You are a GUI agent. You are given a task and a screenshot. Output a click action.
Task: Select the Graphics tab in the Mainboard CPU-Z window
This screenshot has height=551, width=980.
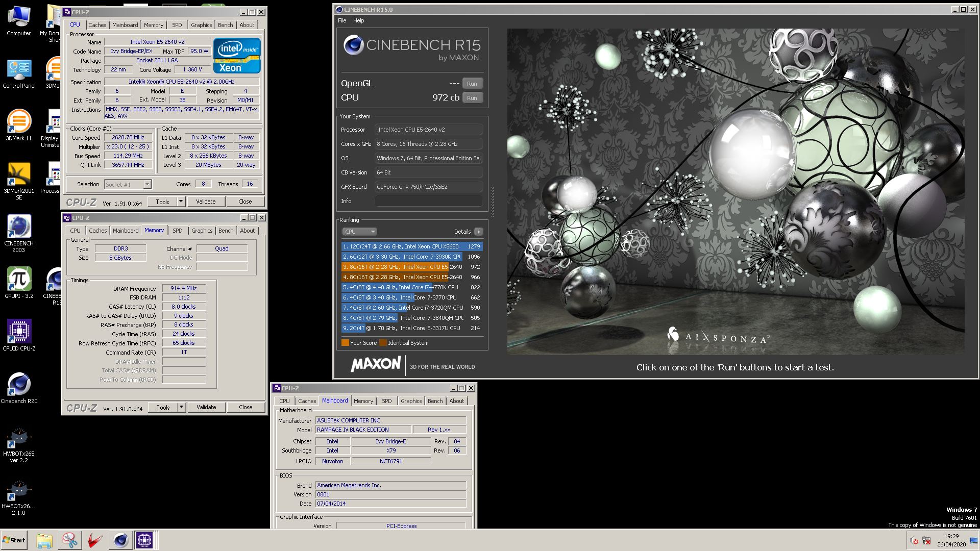411,401
